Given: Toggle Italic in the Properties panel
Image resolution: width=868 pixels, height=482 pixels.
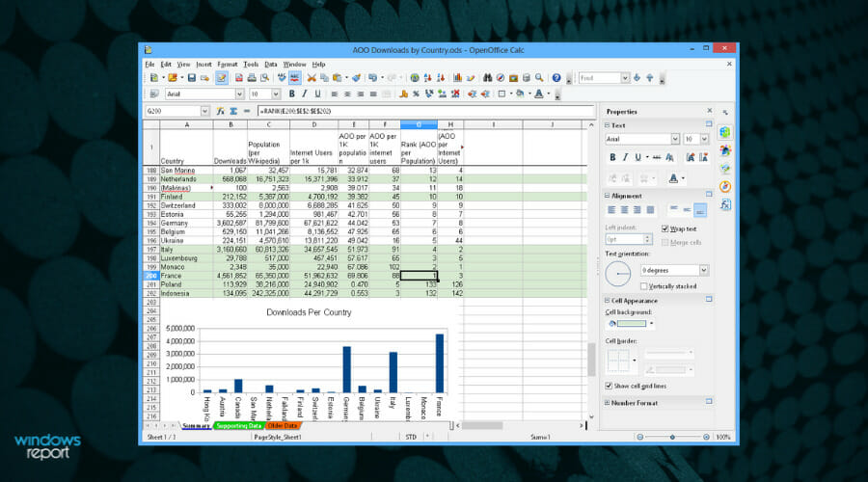Looking at the screenshot, I should pyautogui.click(x=625, y=158).
